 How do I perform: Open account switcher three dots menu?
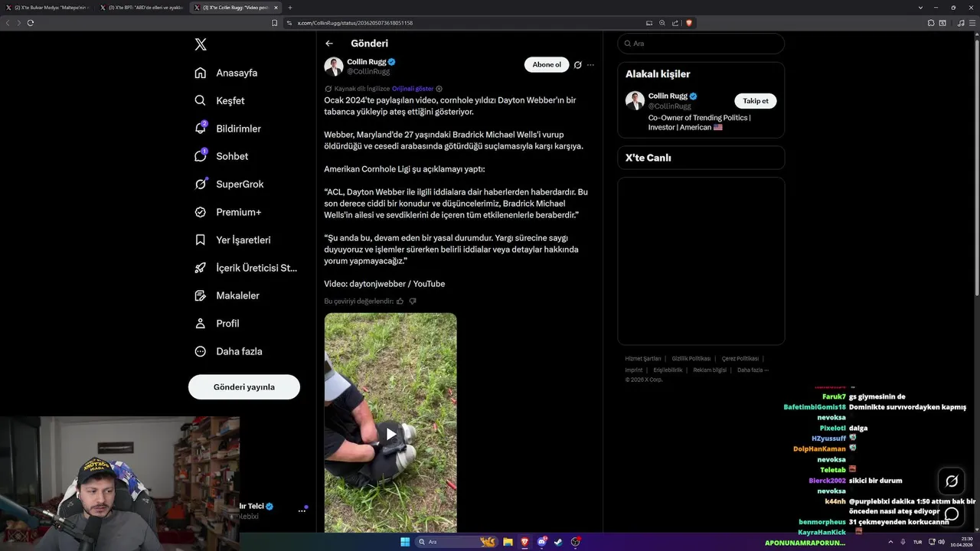[302, 511]
